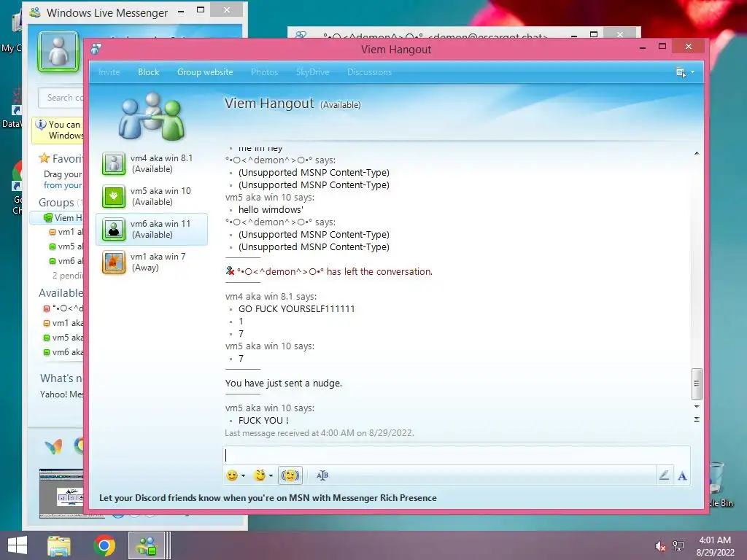Click your profile picture in Messenger window

tap(58, 52)
